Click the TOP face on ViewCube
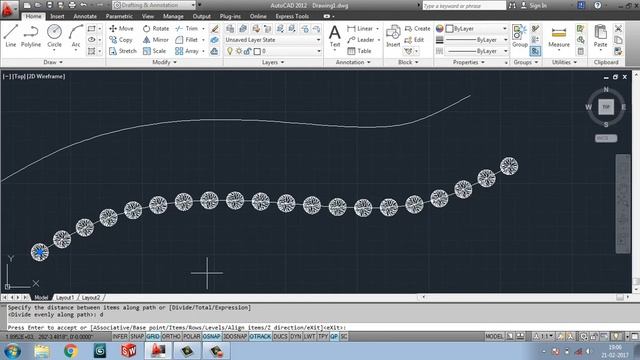This screenshot has height=360, width=640. (606, 107)
